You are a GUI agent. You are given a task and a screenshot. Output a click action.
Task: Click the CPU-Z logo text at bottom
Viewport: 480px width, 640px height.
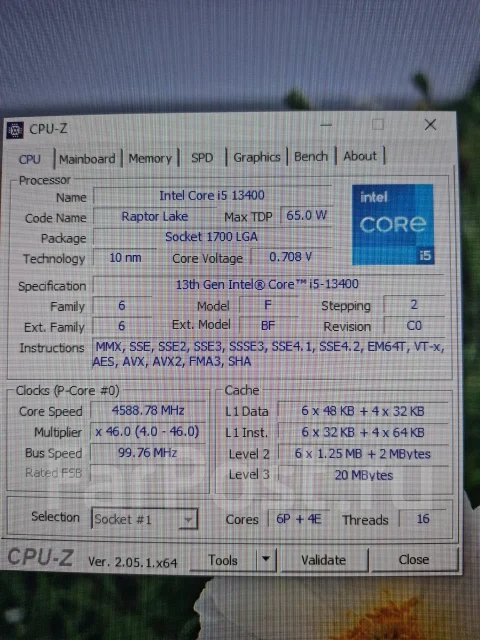tap(40, 557)
